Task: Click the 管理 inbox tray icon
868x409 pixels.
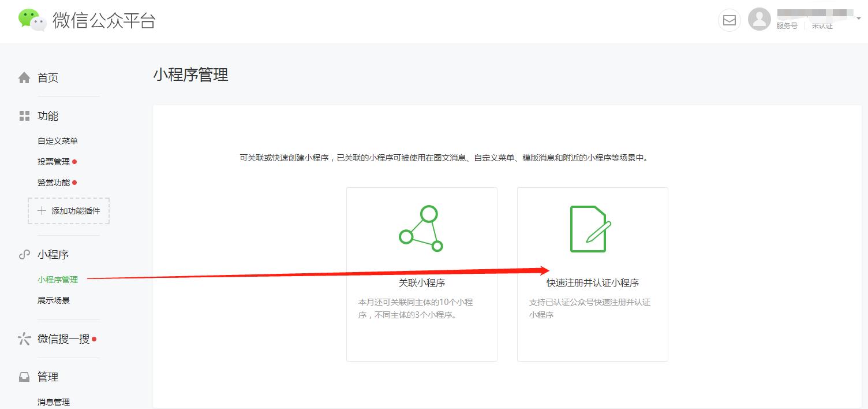Action: click(x=24, y=377)
